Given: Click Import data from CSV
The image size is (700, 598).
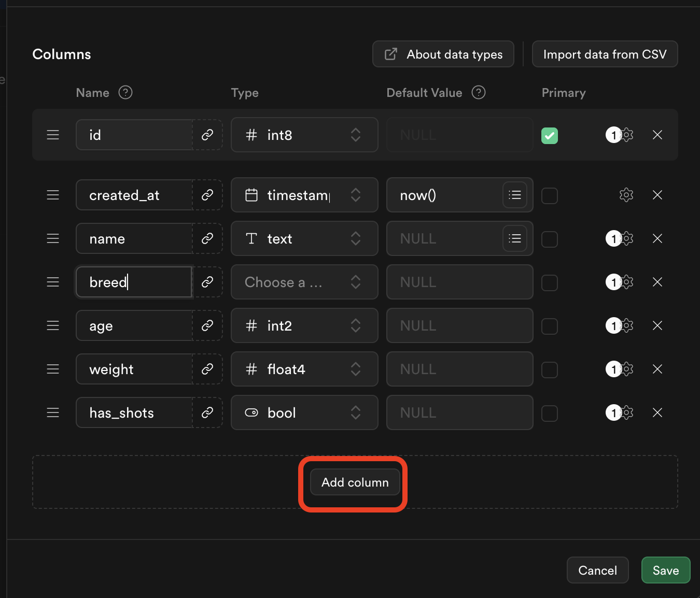Looking at the screenshot, I should (605, 54).
